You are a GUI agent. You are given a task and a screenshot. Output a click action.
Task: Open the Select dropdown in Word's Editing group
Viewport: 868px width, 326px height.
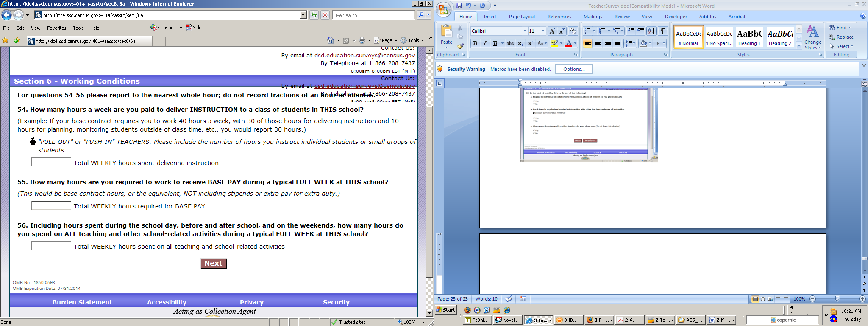coord(841,46)
